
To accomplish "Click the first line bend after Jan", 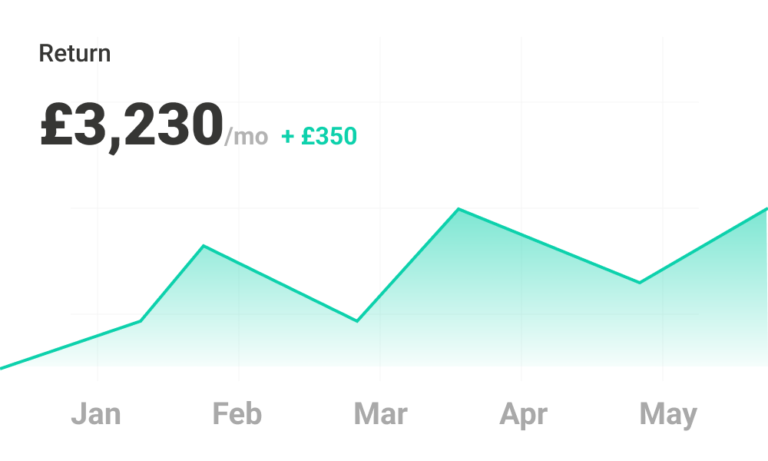I will pyautogui.click(x=141, y=321).
